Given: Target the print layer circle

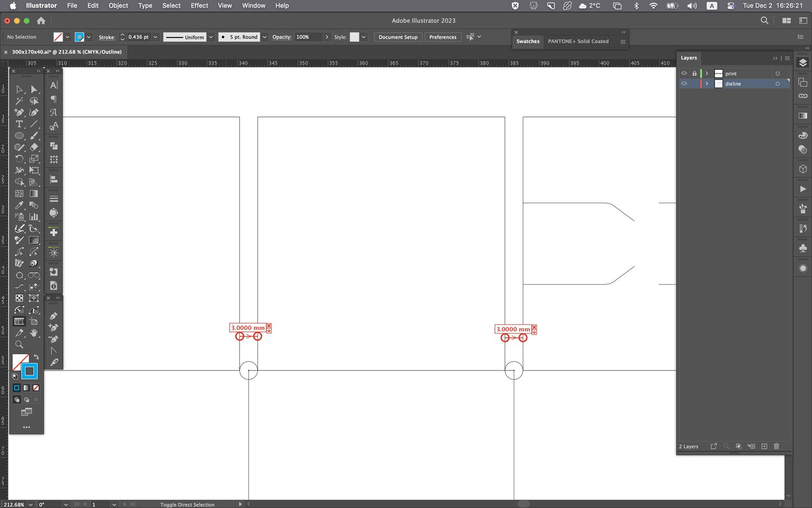Looking at the screenshot, I should pos(777,73).
